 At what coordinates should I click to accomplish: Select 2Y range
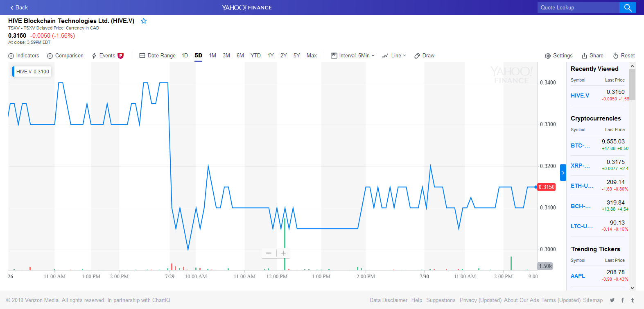(x=283, y=56)
